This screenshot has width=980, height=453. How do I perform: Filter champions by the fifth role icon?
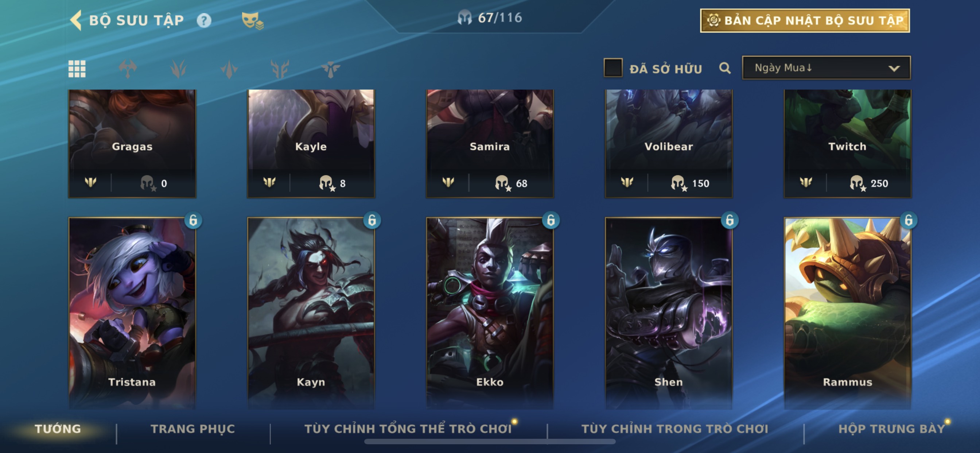(x=330, y=69)
